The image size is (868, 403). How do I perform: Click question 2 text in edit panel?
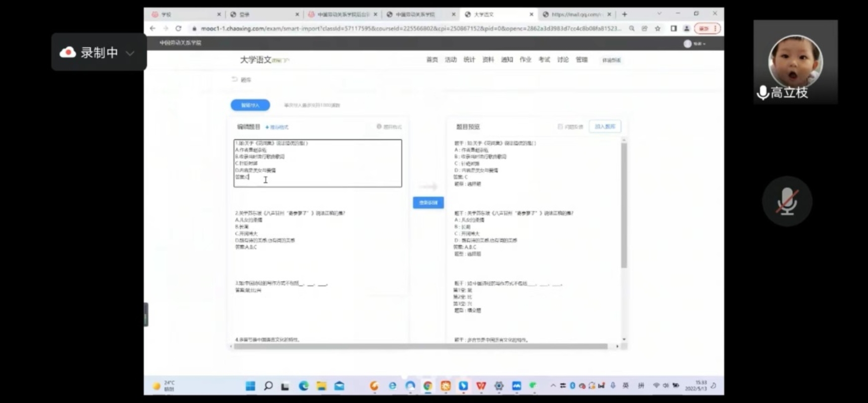(290, 213)
